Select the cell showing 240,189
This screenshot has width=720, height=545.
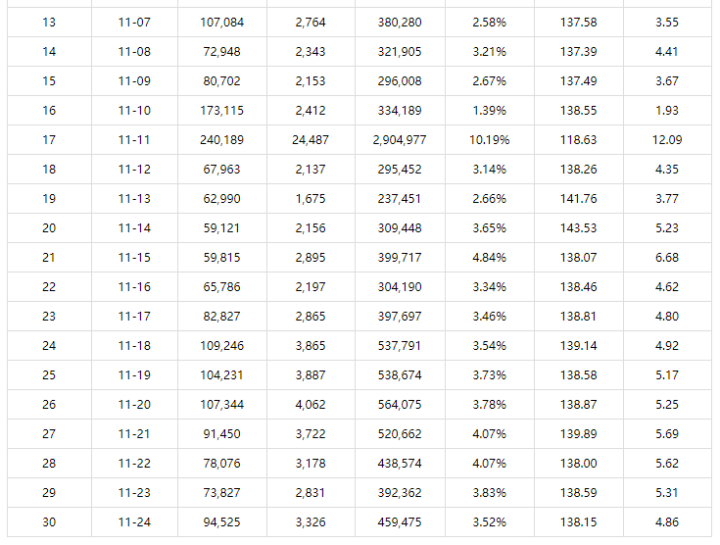(221, 140)
